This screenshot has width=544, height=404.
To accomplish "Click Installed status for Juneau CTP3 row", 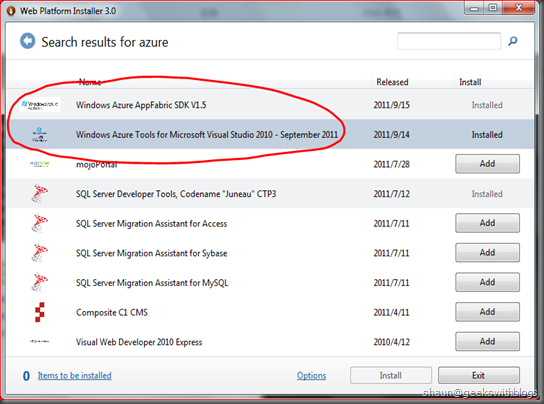I will pyautogui.click(x=487, y=194).
